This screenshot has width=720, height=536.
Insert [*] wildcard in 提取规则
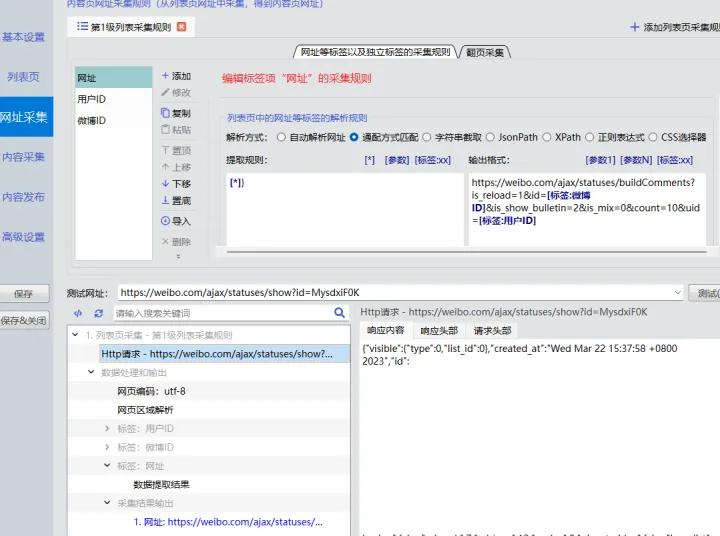pyautogui.click(x=370, y=160)
